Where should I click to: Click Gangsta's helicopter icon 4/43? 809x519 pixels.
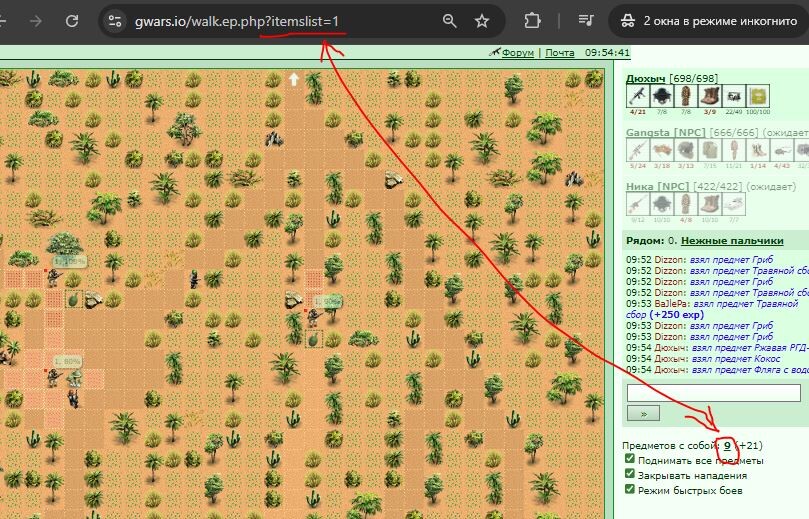[781, 151]
